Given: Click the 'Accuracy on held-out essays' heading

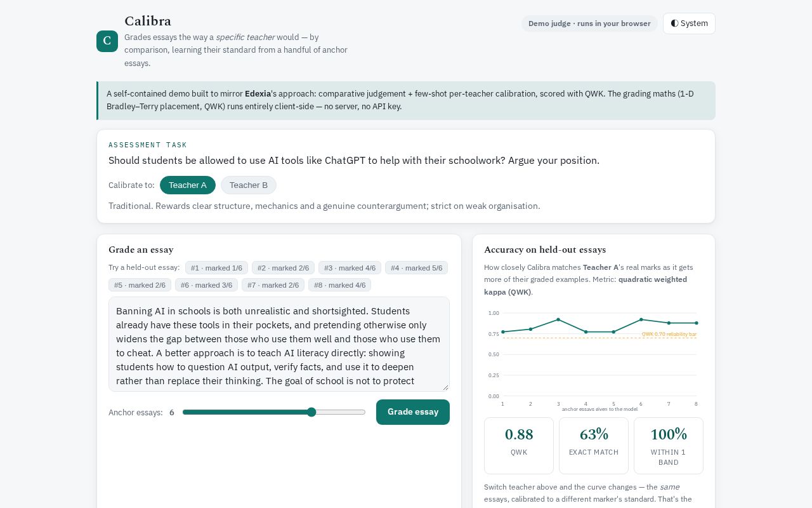Looking at the screenshot, I should [545, 250].
